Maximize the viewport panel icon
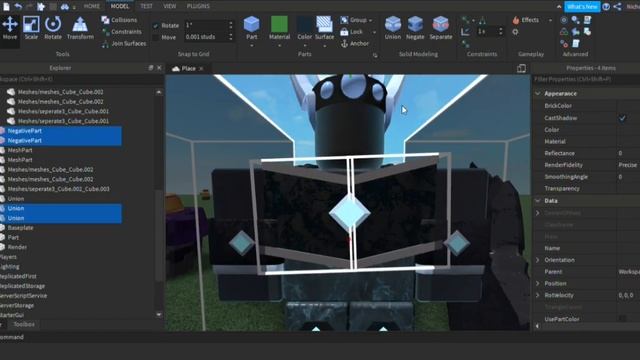Image resolution: width=640 pixels, height=360 pixels. 521,68
